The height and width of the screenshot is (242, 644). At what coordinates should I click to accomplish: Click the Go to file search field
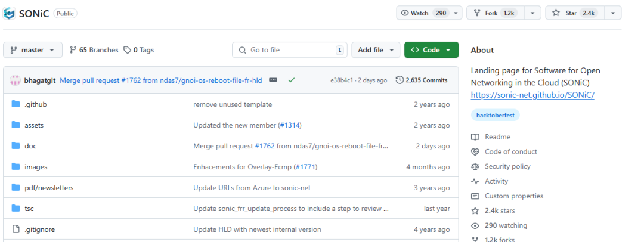(x=289, y=50)
